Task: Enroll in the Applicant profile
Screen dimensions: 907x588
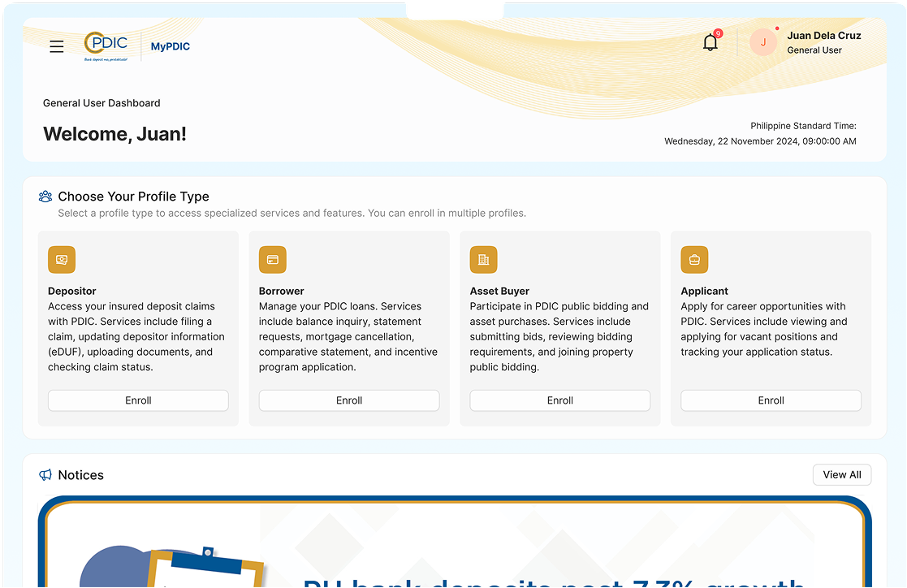Action: click(x=771, y=400)
